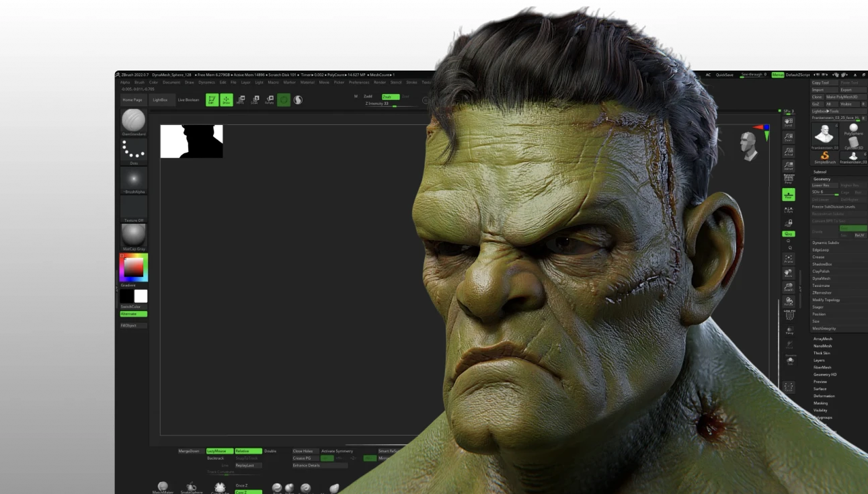Toggle the Alternate color button
The width and height of the screenshot is (868, 494).
click(133, 314)
